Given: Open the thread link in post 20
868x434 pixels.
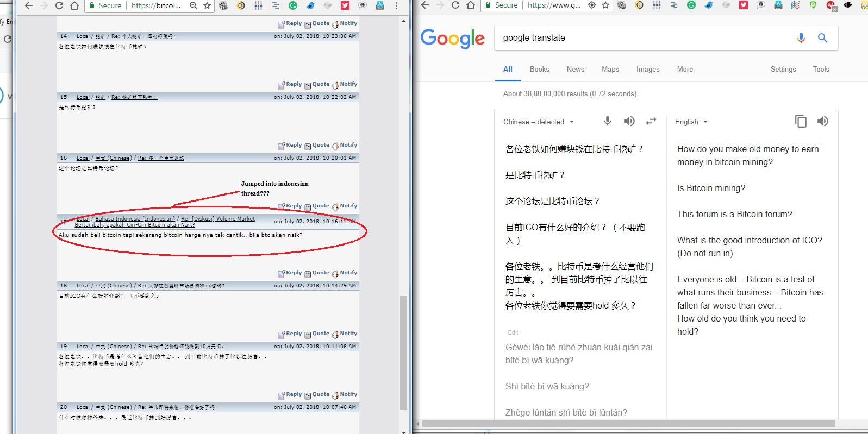Looking at the screenshot, I should [176, 407].
